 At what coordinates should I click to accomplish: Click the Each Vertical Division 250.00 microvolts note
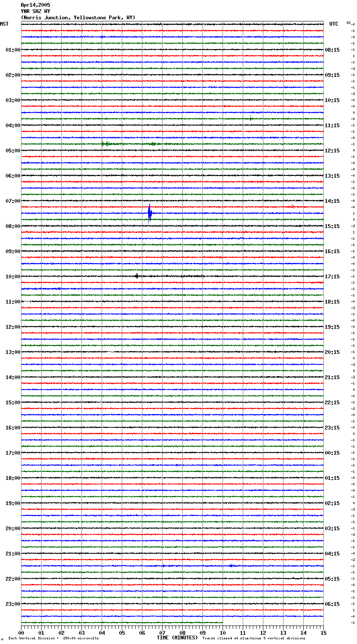(x=53, y=638)
